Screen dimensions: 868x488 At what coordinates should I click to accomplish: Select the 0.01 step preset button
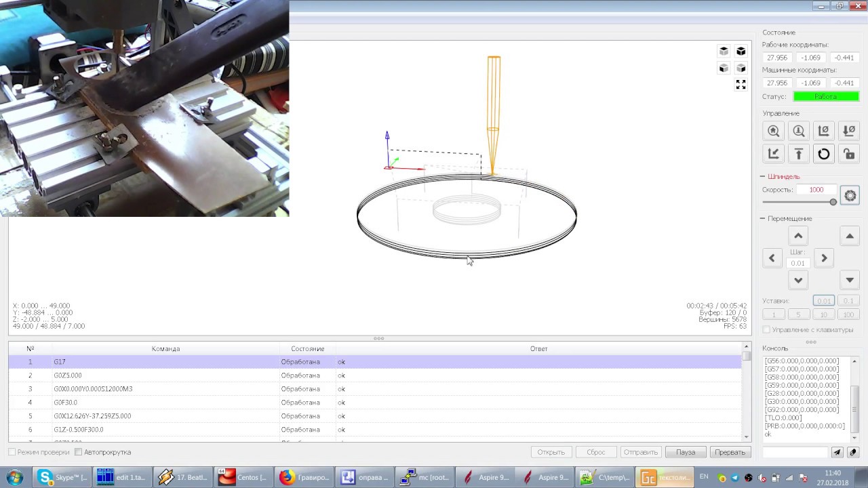point(824,301)
